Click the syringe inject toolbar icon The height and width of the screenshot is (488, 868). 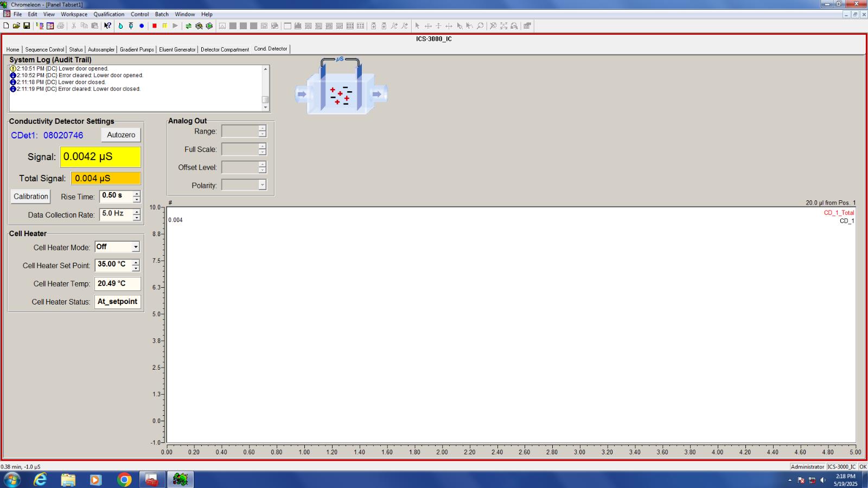[x=131, y=26]
